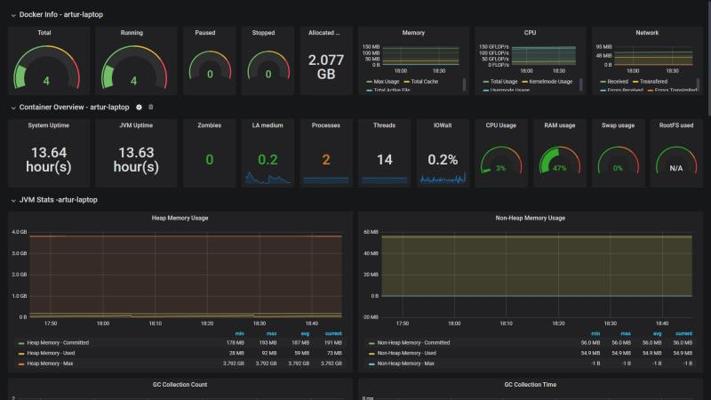Click the Container Overview row delete icon
711x400 pixels.
point(151,107)
